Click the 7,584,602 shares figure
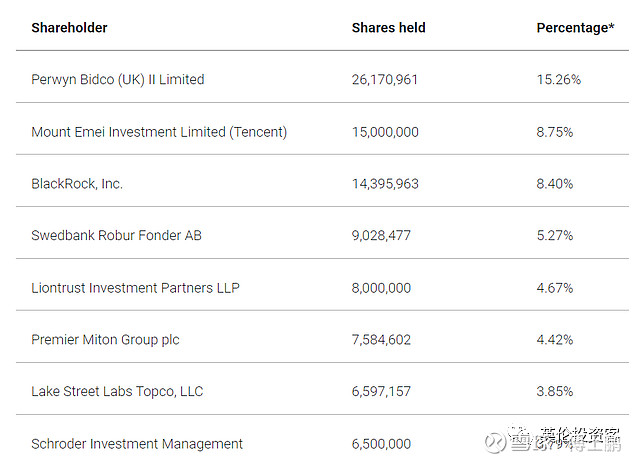 [381, 340]
